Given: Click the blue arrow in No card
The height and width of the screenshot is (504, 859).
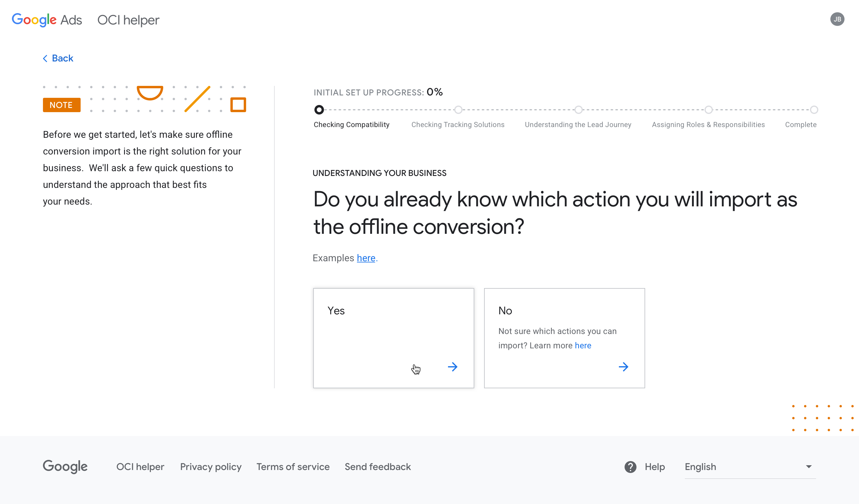Looking at the screenshot, I should pyautogui.click(x=623, y=367).
